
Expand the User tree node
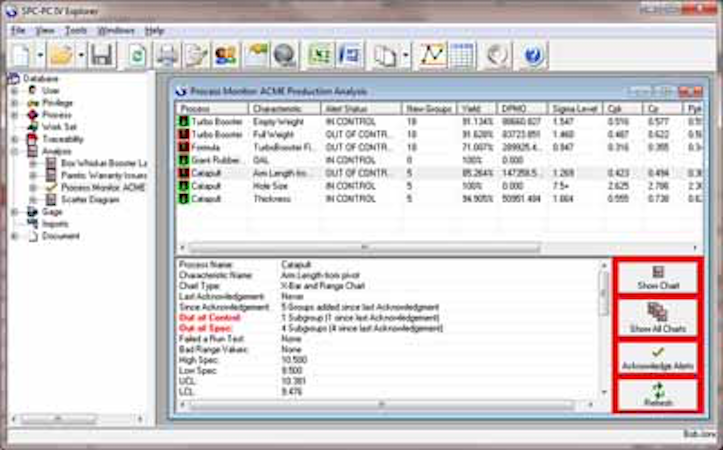click(x=14, y=90)
